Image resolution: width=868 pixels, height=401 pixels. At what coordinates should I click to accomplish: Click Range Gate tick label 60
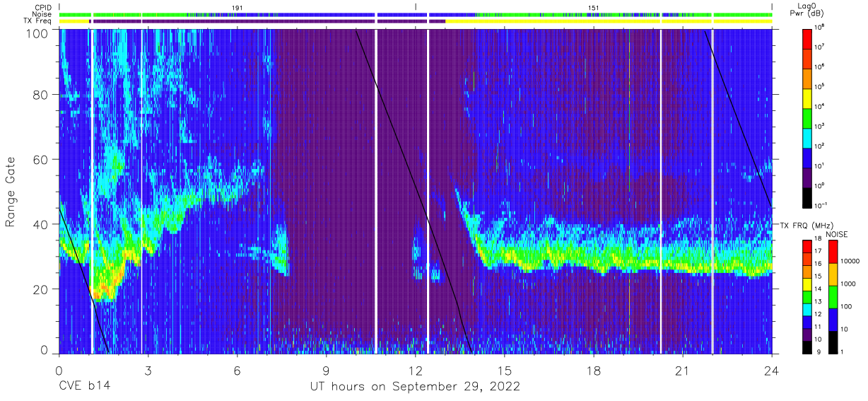(41, 159)
